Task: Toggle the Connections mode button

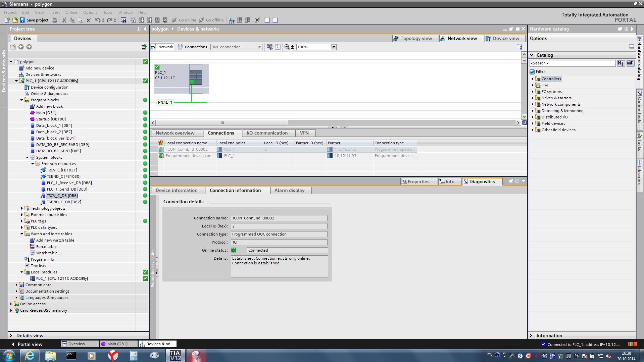Action: tap(192, 47)
